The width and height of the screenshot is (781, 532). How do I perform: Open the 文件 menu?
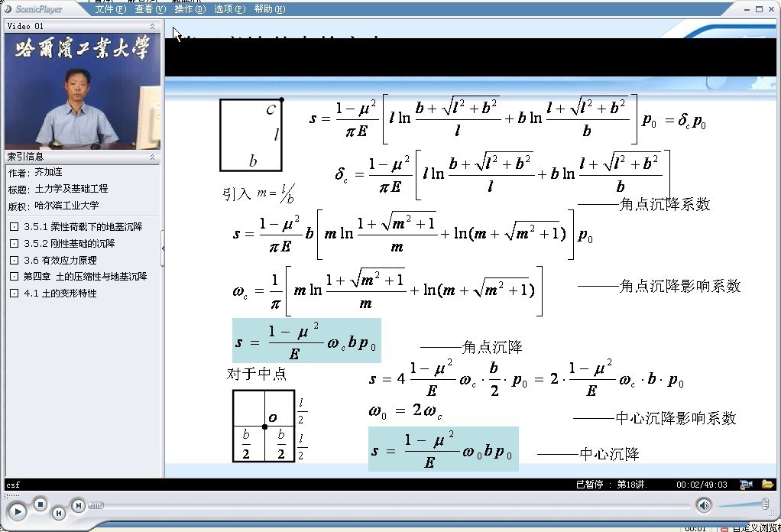click(x=110, y=9)
